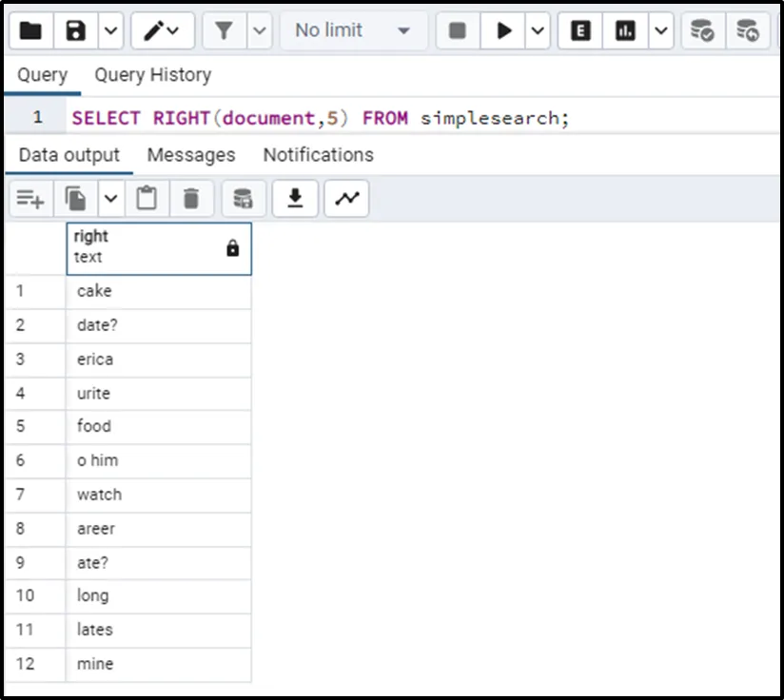This screenshot has height=700, width=784.
Task: Open the filter options dropdown arrow
Action: point(260,31)
